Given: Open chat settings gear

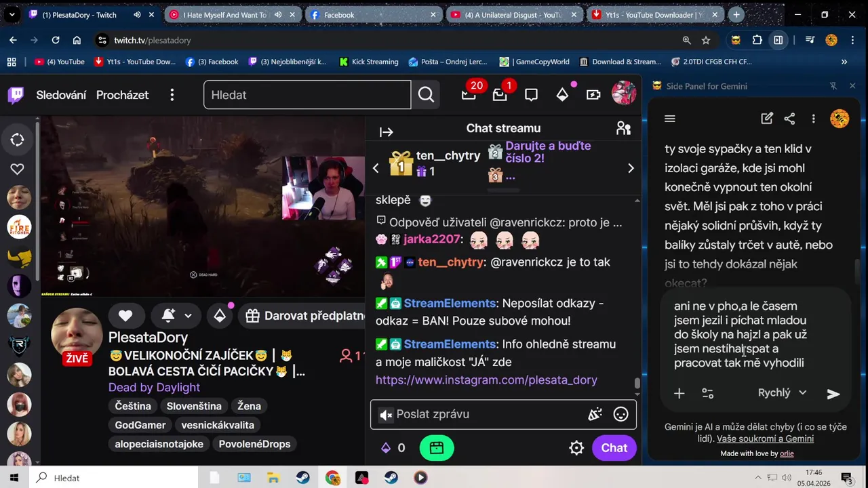Looking at the screenshot, I should (576, 448).
